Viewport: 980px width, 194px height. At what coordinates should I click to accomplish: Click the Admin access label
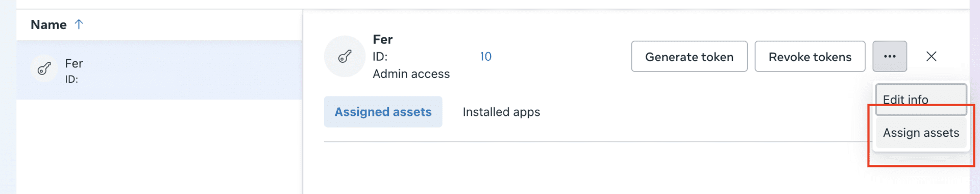pos(411,74)
